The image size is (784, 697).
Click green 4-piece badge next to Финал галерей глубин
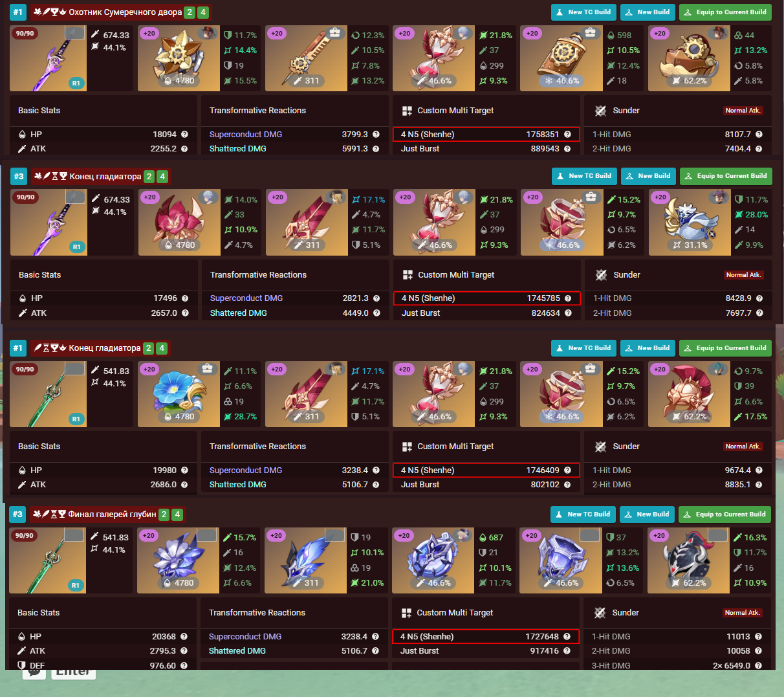tap(177, 514)
